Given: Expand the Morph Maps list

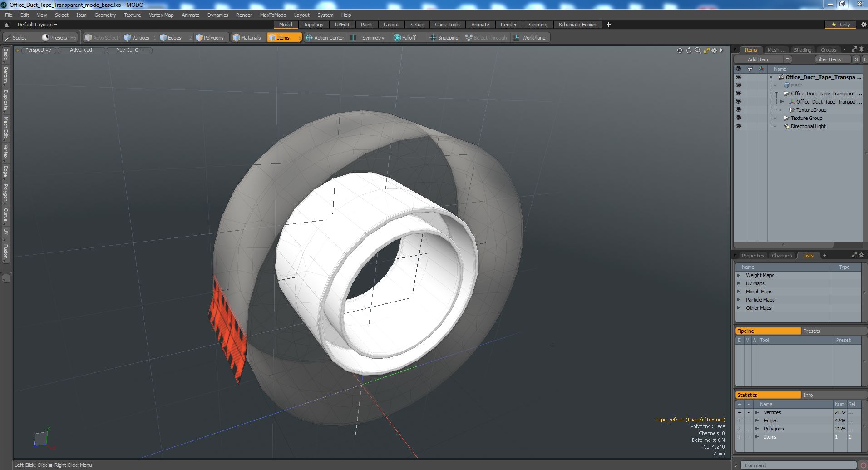Looking at the screenshot, I should click(739, 292).
